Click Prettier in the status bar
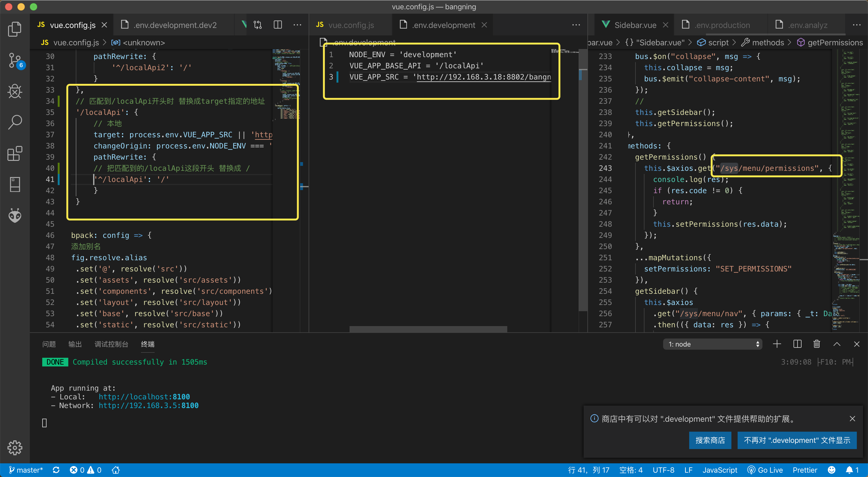Screen dimensions: 868x477 click(805, 470)
